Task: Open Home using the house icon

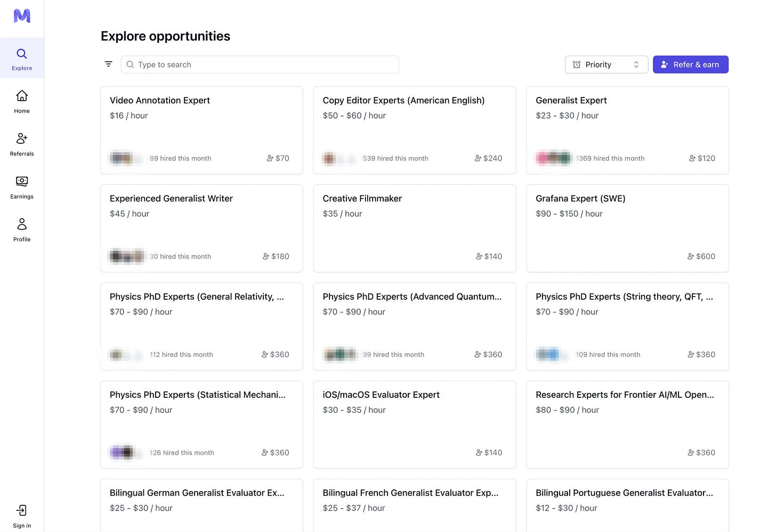Action: tap(21, 96)
